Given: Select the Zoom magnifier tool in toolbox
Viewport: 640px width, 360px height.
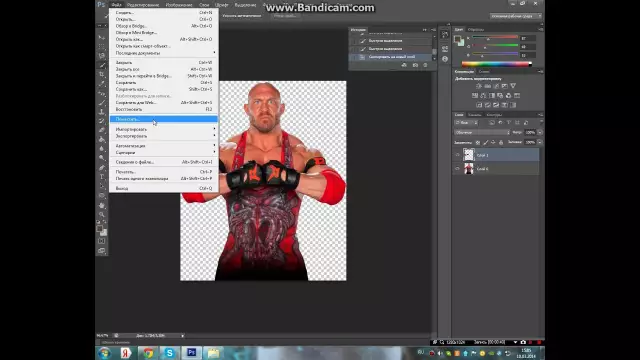Looking at the screenshot, I should [102, 214].
